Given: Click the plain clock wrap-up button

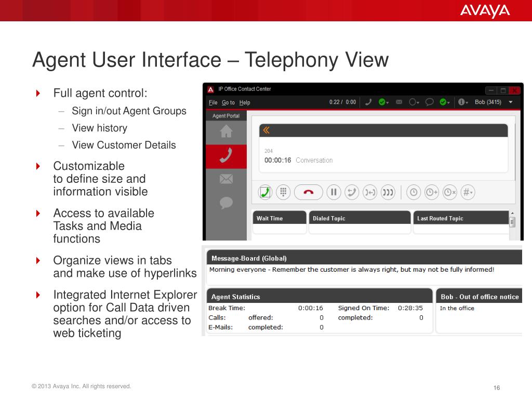Looking at the screenshot, I should click(x=414, y=192).
